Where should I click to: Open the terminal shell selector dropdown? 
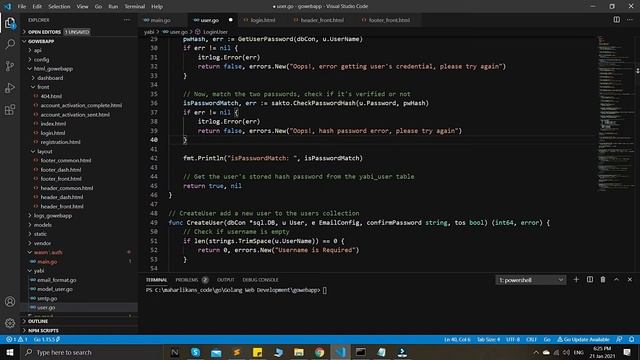coord(531,280)
